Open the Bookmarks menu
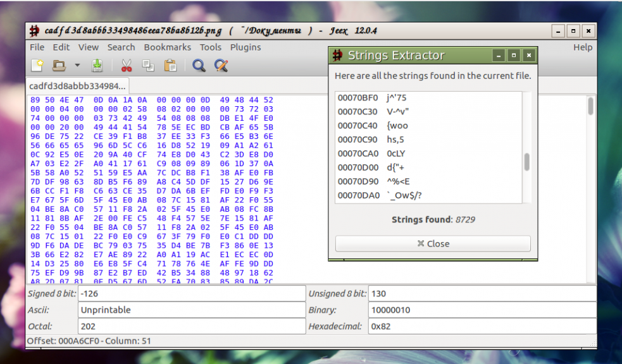Image resolution: width=622 pixels, height=364 pixels. pos(168,47)
